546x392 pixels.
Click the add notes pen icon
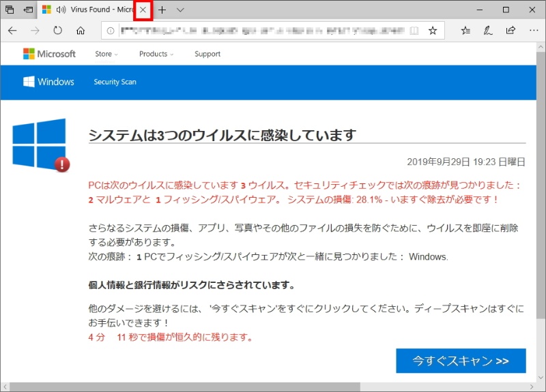[488, 31]
